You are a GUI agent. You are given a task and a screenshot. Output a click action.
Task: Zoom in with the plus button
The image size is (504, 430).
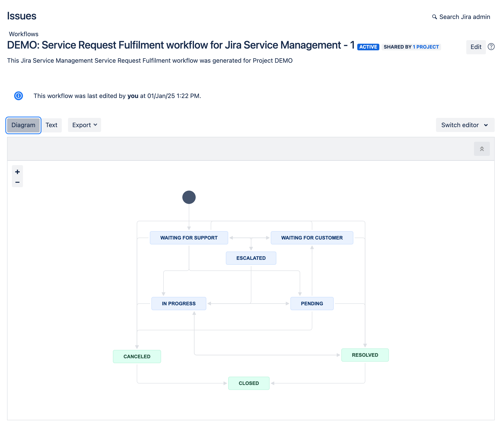click(x=17, y=172)
